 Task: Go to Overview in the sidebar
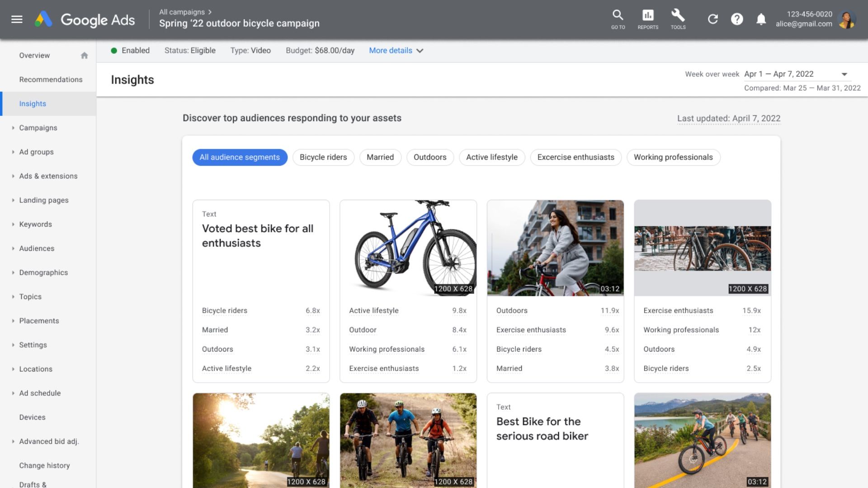pyautogui.click(x=34, y=56)
